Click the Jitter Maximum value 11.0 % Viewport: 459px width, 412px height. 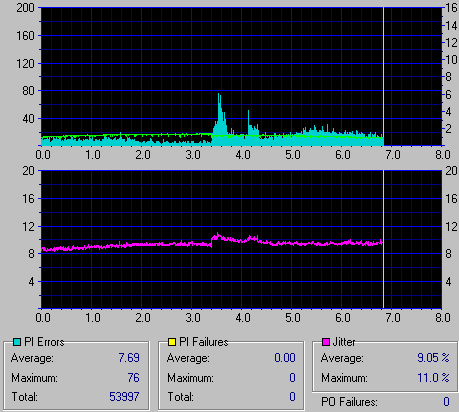click(433, 378)
